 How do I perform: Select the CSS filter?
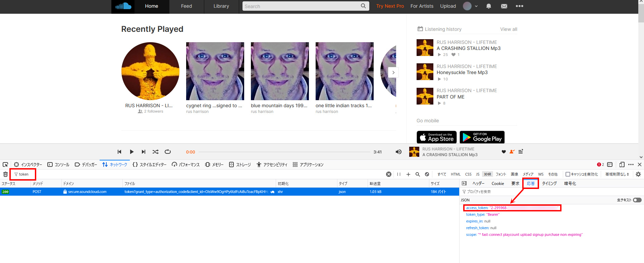(468, 174)
